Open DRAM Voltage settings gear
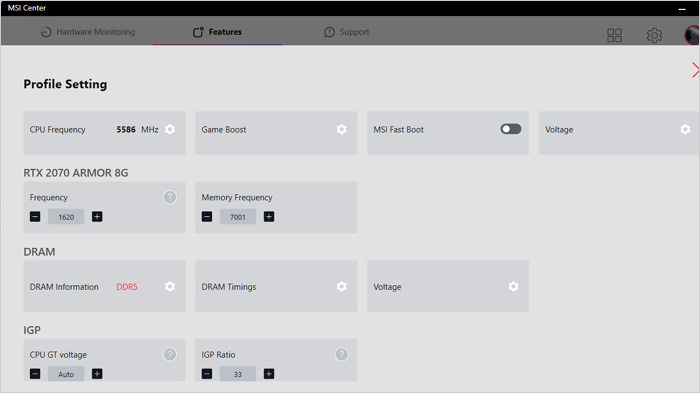The image size is (700, 393). (x=513, y=286)
